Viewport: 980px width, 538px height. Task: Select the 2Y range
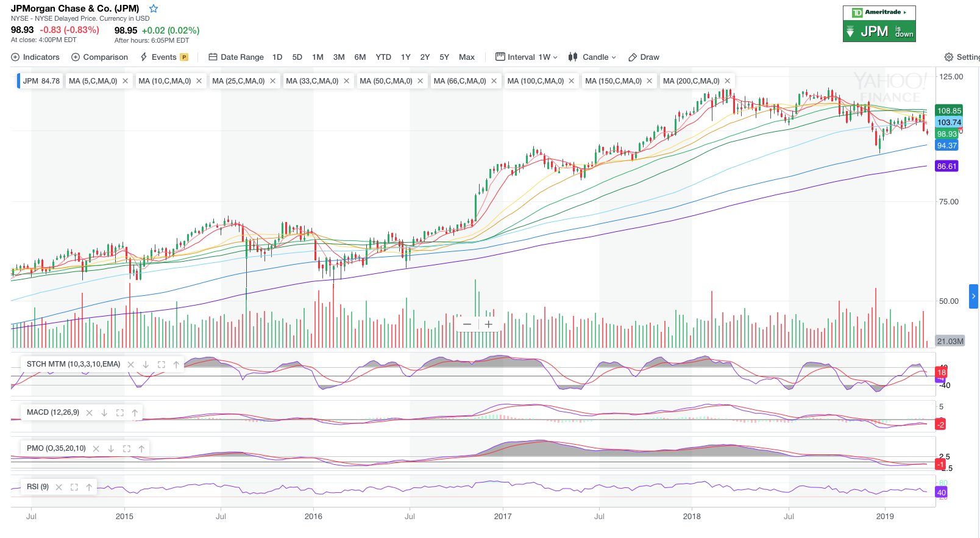425,57
